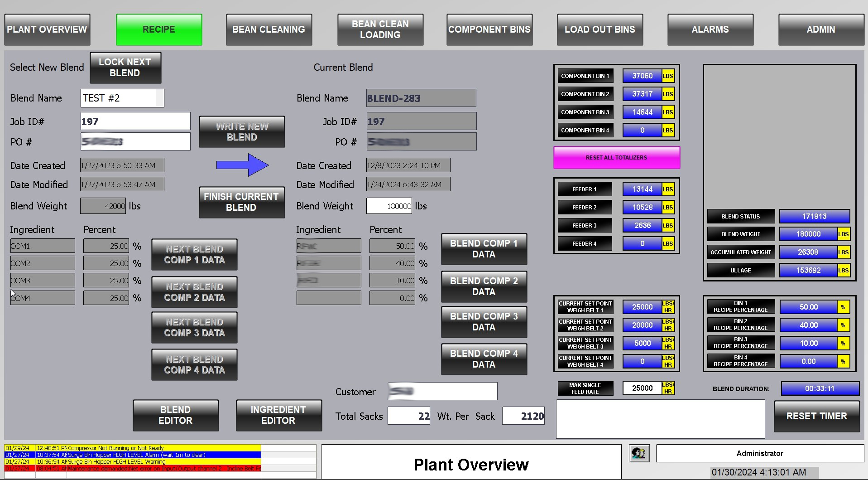The image size is (868, 480).
Task: Open the Plant Overview screen
Action: [x=47, y=29]
